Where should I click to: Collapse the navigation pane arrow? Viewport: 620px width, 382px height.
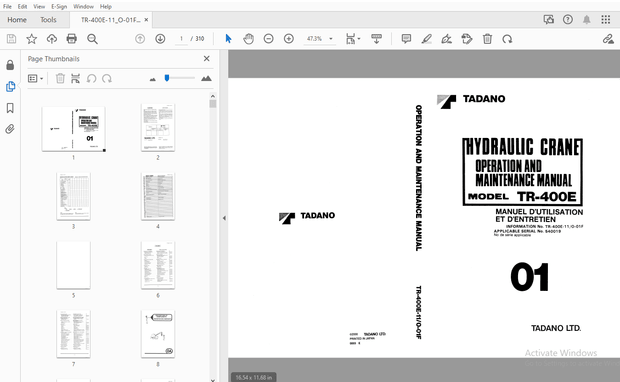tap(224, 218)
